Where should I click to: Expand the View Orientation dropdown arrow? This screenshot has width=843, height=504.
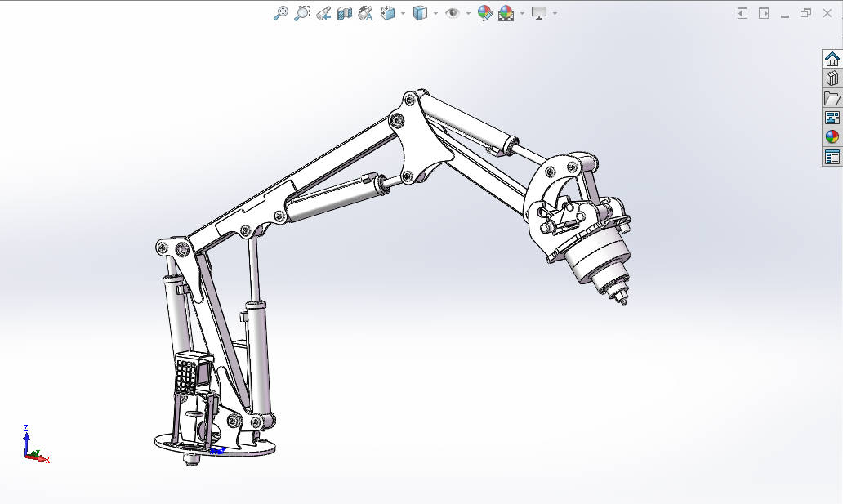click(403, 13)
